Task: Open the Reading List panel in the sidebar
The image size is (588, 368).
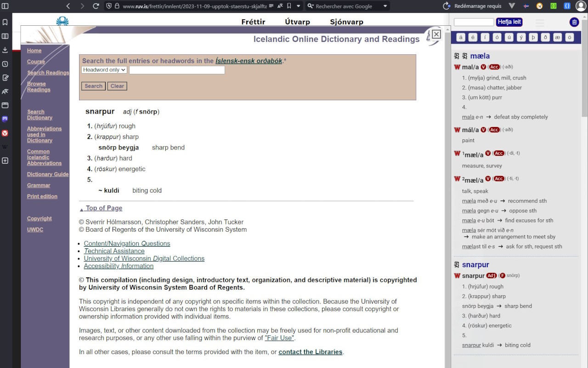Action: pos(5,36)
